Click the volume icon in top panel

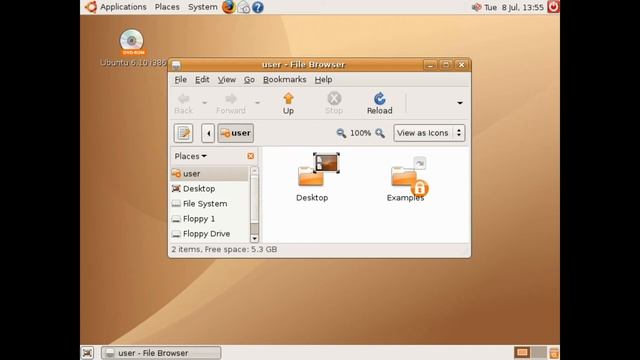coord(476,7)
